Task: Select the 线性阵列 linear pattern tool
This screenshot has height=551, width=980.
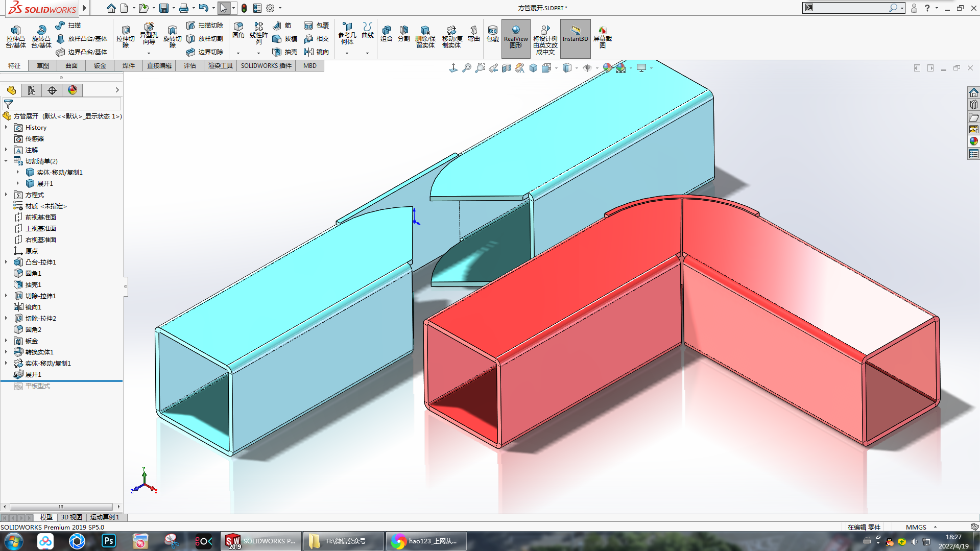Action: (259, 33)
